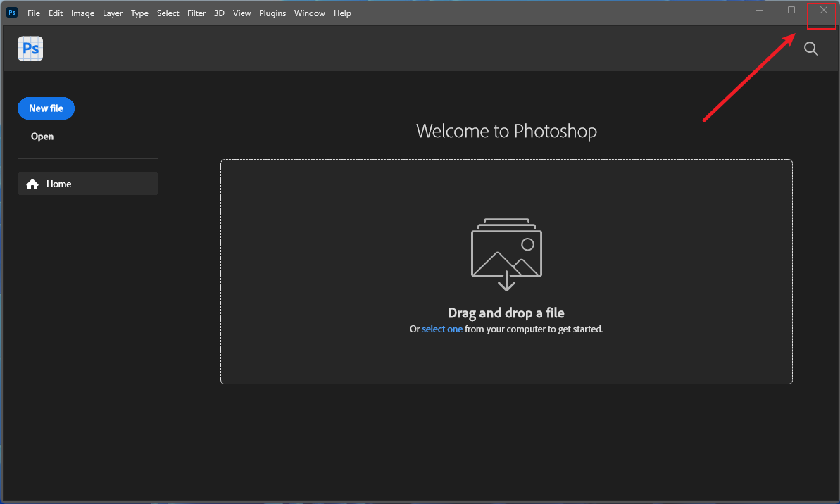This screenshot has width=840, height=504.
Task: Open the Select menu
Action: point(168,13)
